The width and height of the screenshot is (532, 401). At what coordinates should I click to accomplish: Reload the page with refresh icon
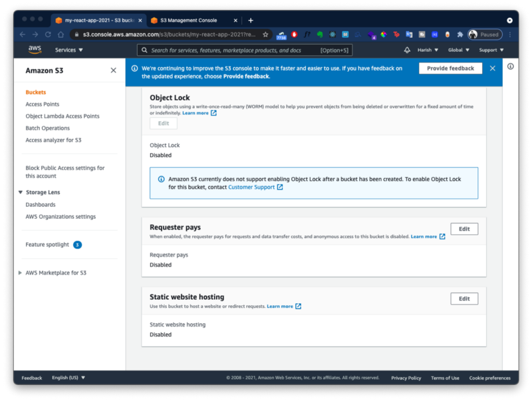tap(48, 35)
